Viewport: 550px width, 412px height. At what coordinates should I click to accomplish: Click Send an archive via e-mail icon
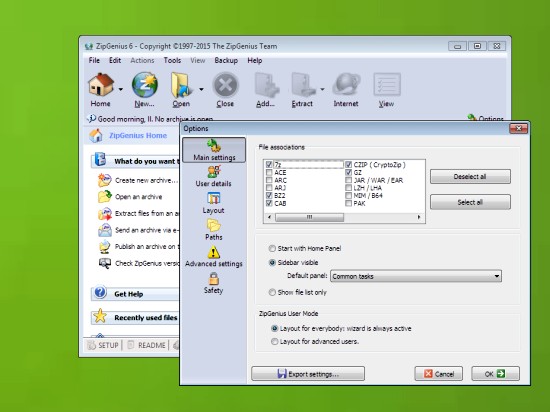105,230
